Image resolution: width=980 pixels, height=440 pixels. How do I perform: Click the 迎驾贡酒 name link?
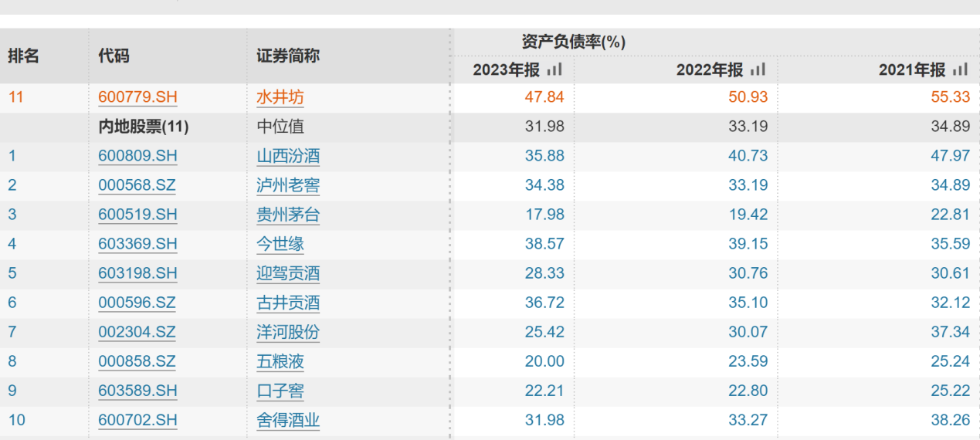click(288, 273)
